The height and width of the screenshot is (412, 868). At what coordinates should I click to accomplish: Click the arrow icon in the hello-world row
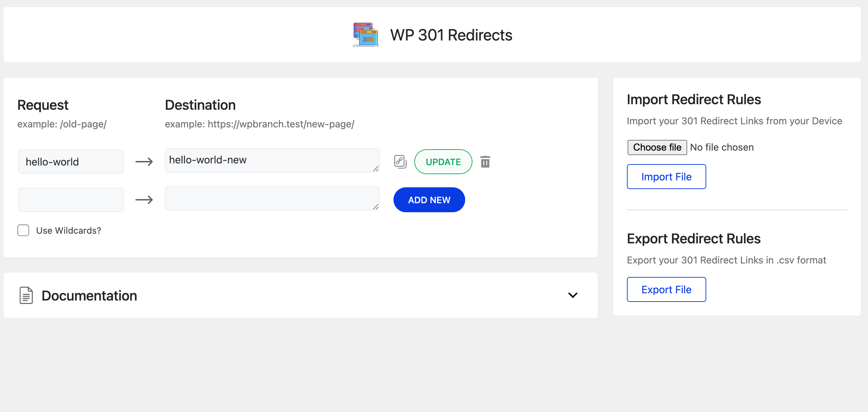pos(144,162)
